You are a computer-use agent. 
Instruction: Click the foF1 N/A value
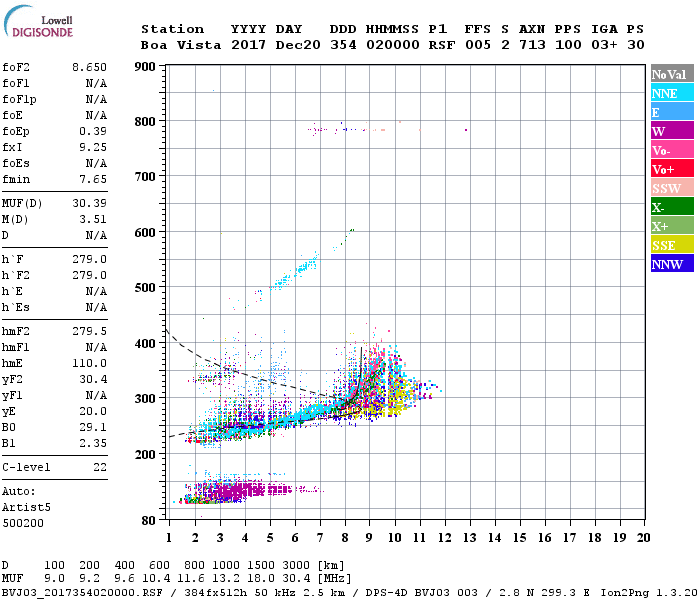coord(96,83)
